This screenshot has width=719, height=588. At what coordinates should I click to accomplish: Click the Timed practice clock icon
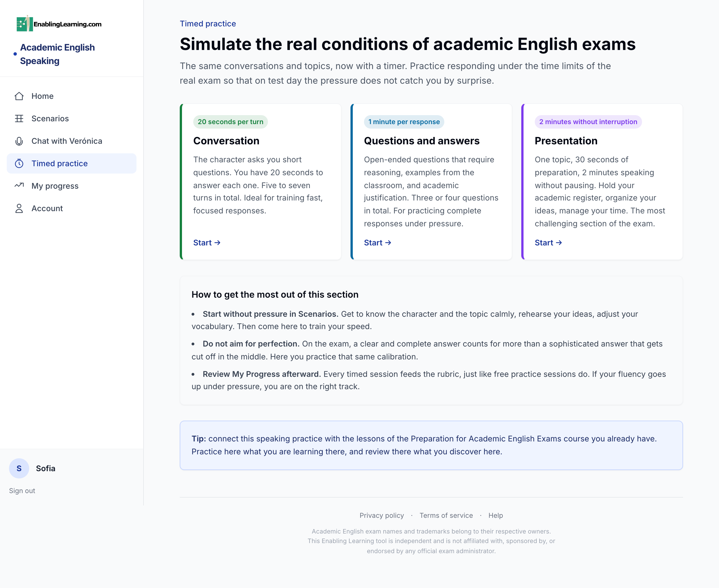pos(19,164)
